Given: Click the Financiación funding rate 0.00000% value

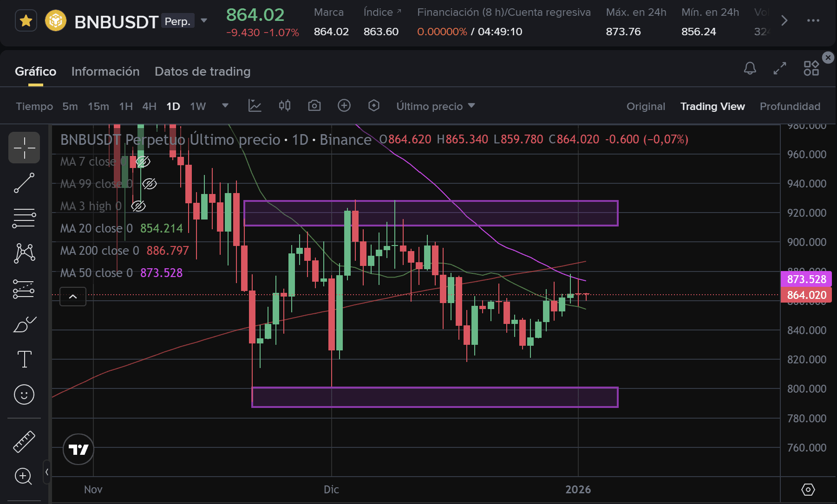Looking at the screenshot, I should coord(442,32).
